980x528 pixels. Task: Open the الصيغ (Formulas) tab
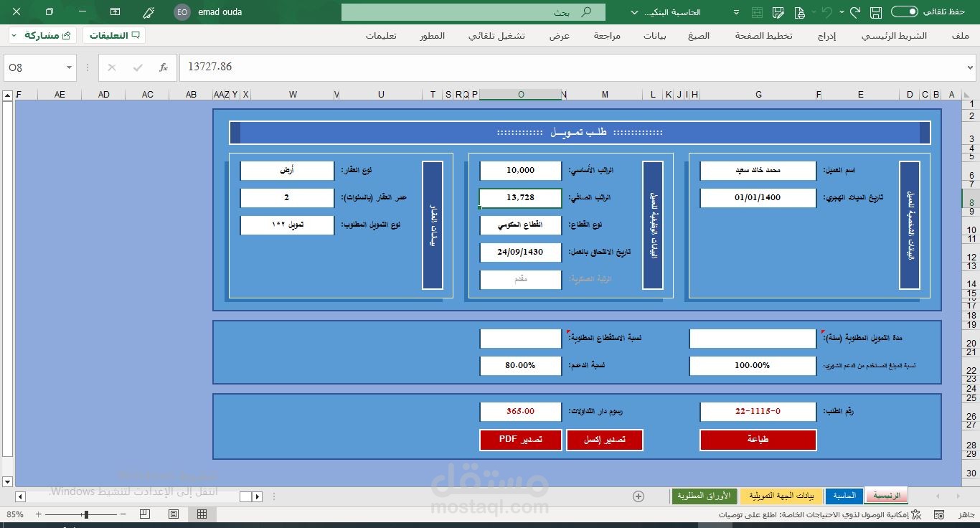click(699, 36)
